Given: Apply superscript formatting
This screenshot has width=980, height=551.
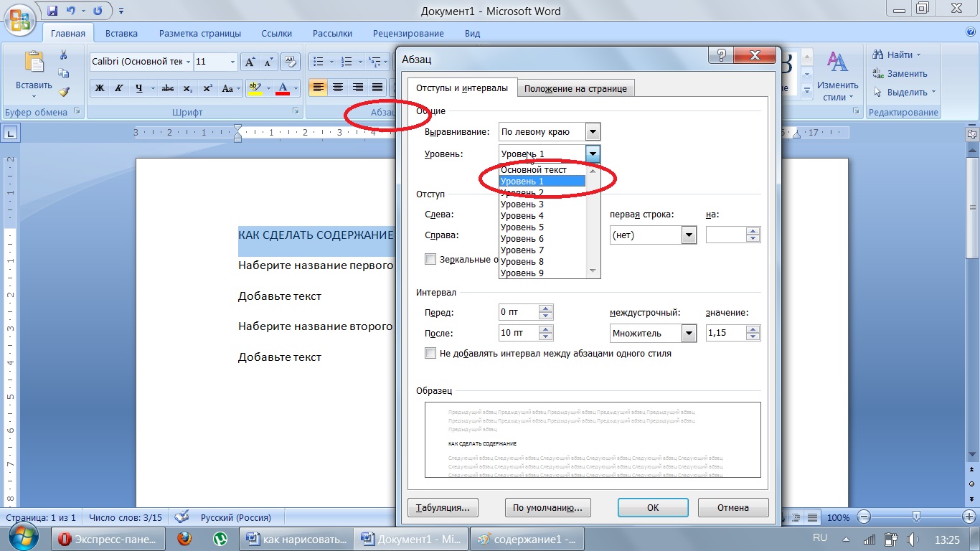Looking at the screenshot, I should pyautogui.click(x=207, y=88).
